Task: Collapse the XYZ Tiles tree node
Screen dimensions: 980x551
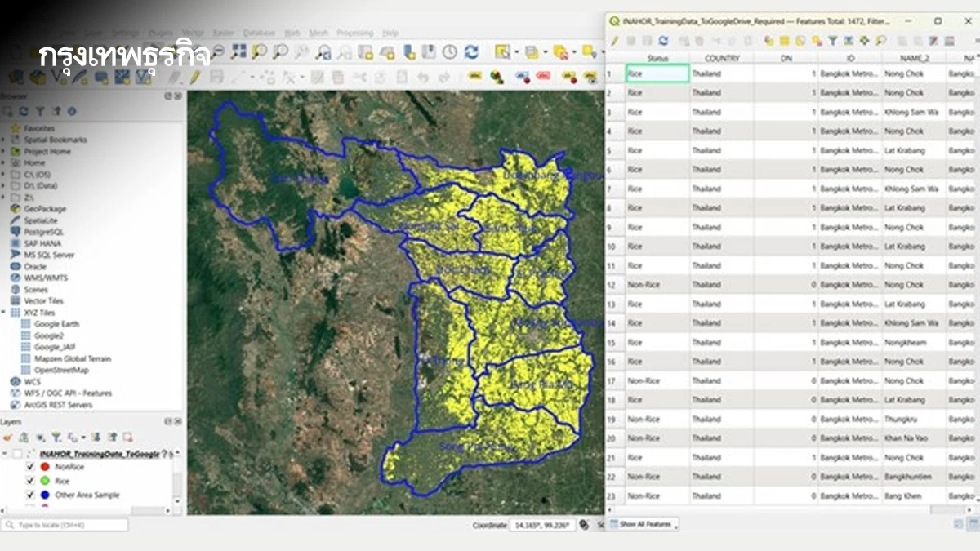Action: 4,313
